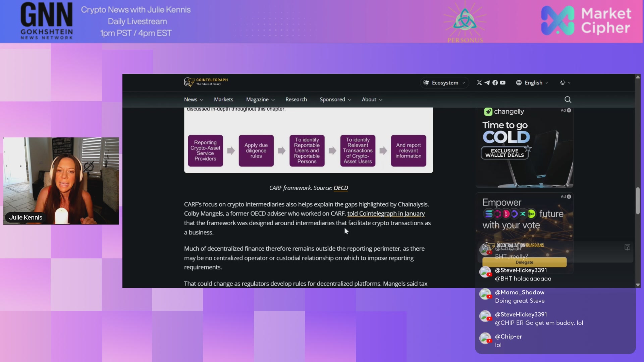Click the Personus sun logo
Viewport: 644px width, 362px height.
(x=465, y=22)
